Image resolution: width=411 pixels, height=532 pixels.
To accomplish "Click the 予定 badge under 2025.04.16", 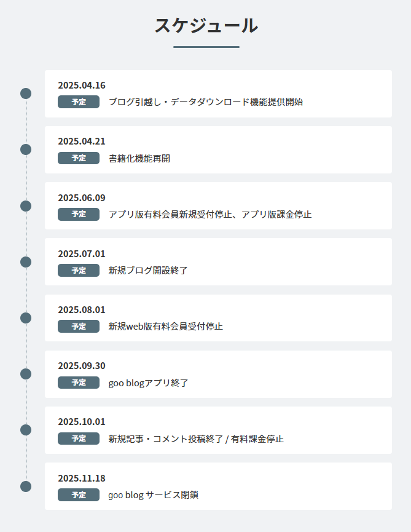I will (x=79, y=102).
